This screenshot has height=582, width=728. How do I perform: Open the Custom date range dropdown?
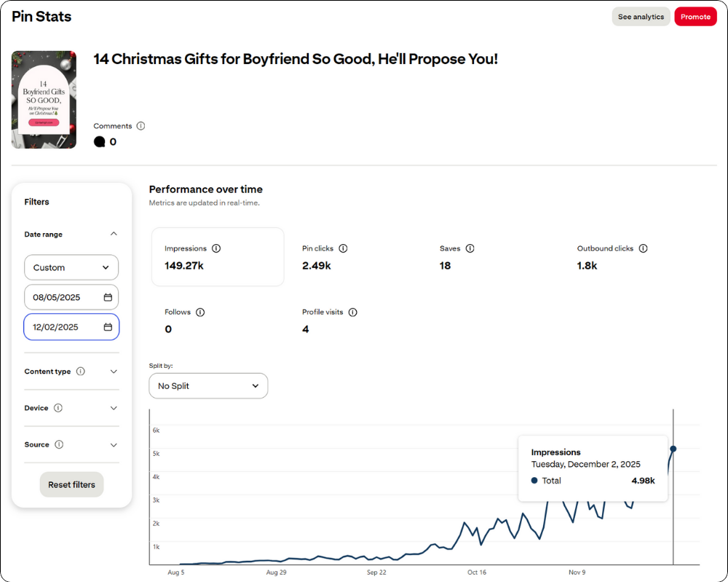71,267
